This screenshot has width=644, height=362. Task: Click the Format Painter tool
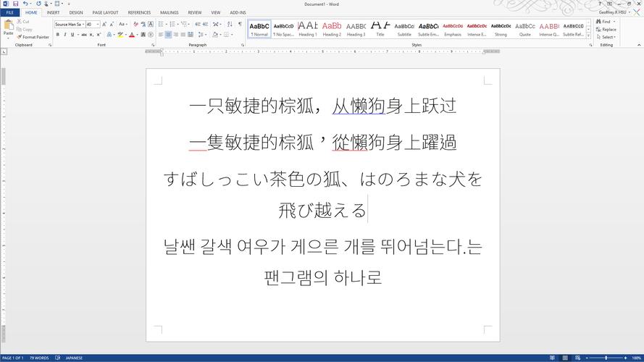33,37
